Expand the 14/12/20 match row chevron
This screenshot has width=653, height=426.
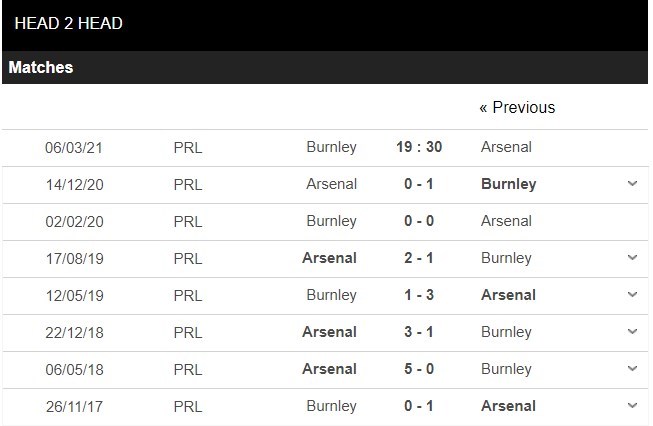tap(632, 184)
